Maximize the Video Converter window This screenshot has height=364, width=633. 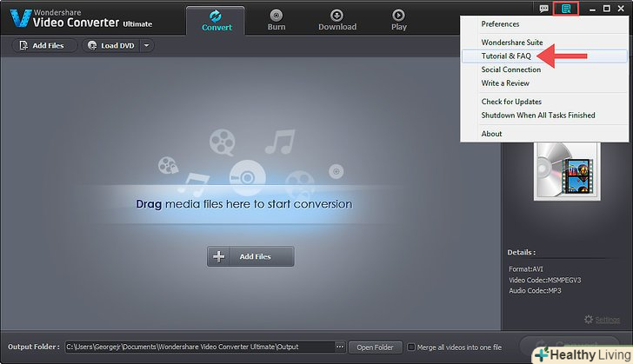point(606,9)
